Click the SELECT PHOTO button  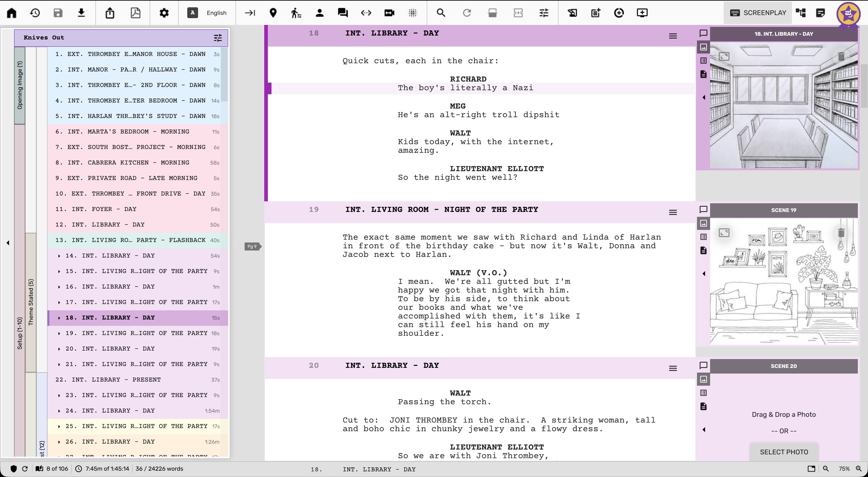(x=784, y=452)
